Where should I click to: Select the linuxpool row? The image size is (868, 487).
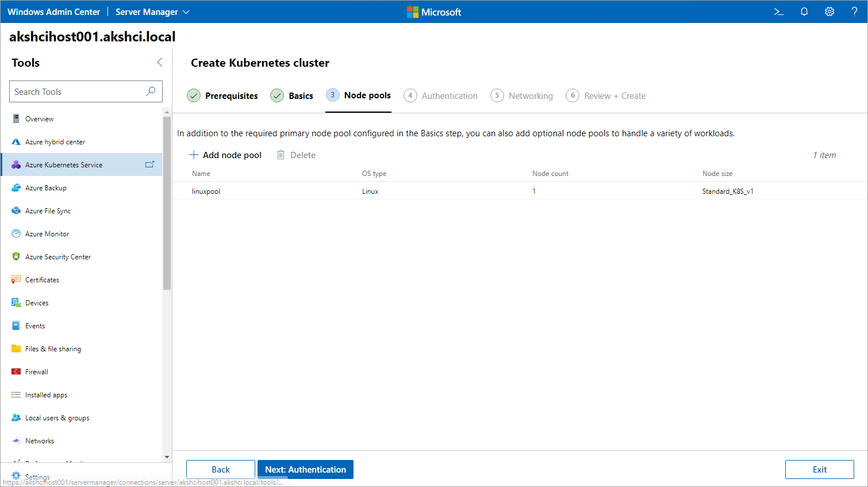tap(520, 191)
